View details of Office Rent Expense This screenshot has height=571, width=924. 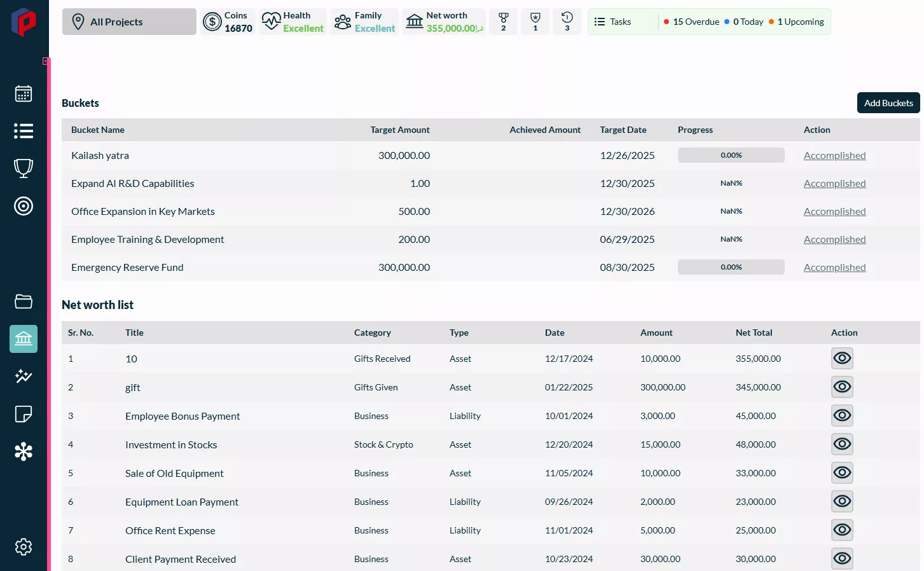pyautogui.click(x=842, y=530)
